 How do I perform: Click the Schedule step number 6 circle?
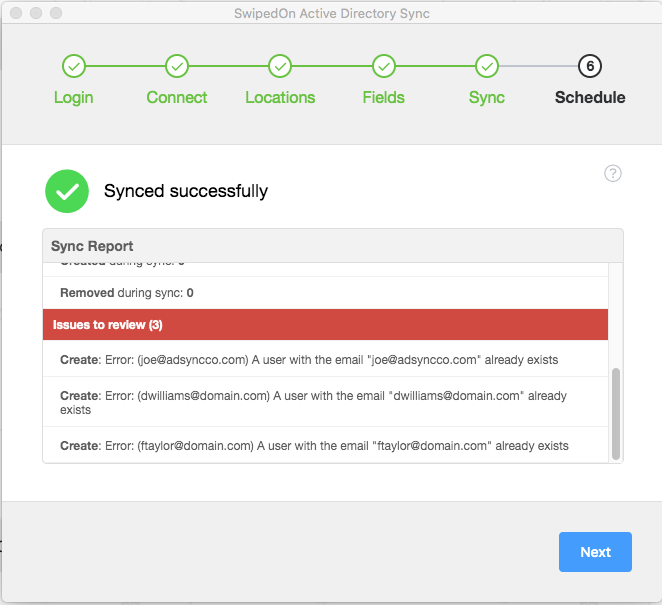click(x=590, y=66)
